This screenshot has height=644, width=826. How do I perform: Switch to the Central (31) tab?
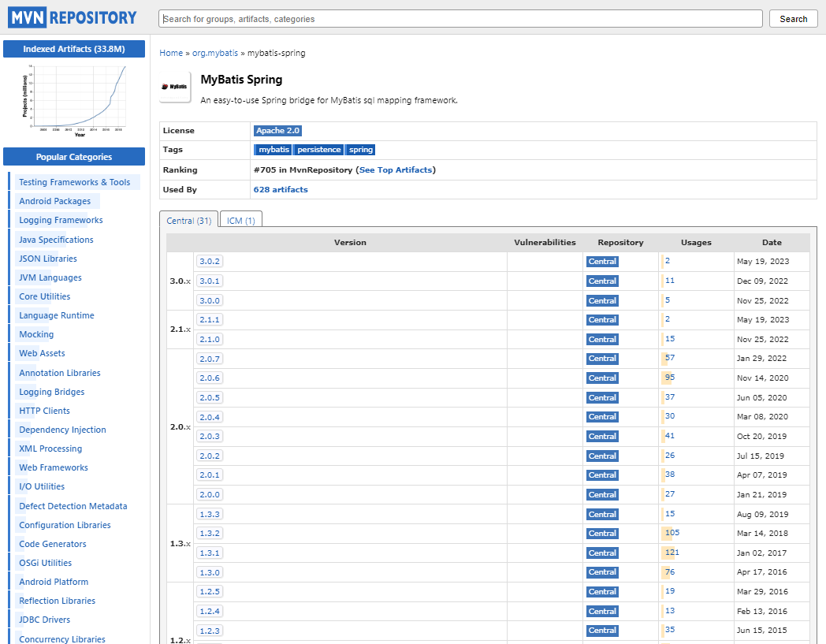(x=188, y=221)
